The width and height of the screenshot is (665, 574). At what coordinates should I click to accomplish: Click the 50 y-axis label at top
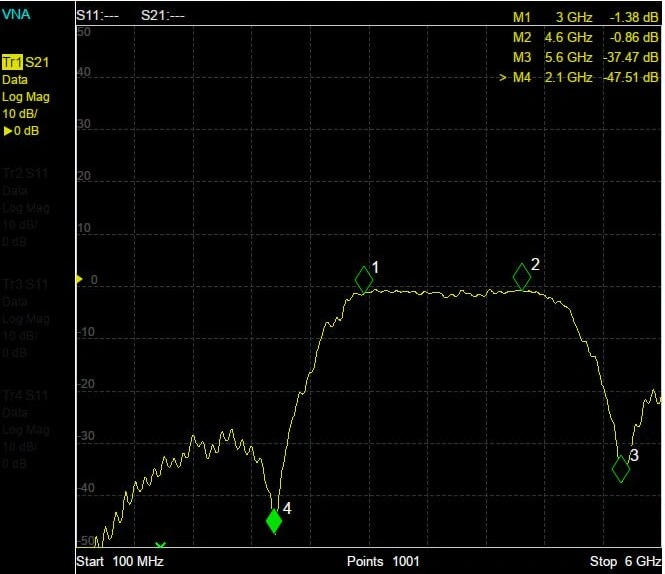(84, 32)
